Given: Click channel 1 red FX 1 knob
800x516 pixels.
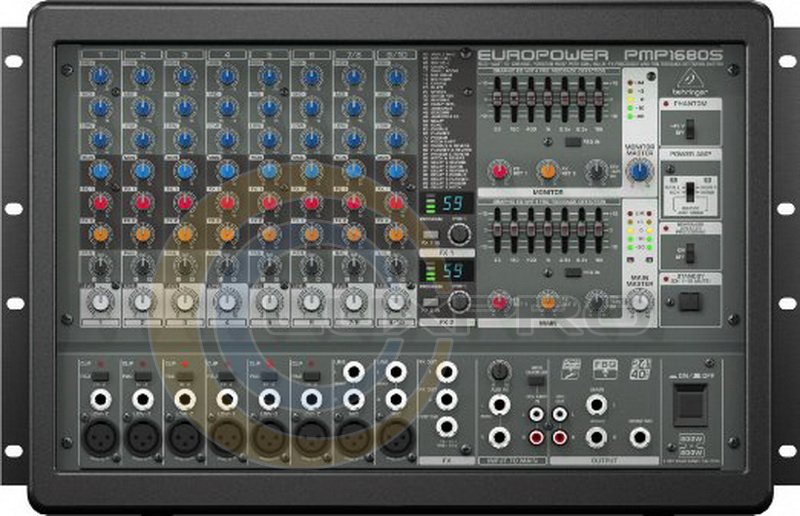Looking at the screenshot, I should [100, 203].
